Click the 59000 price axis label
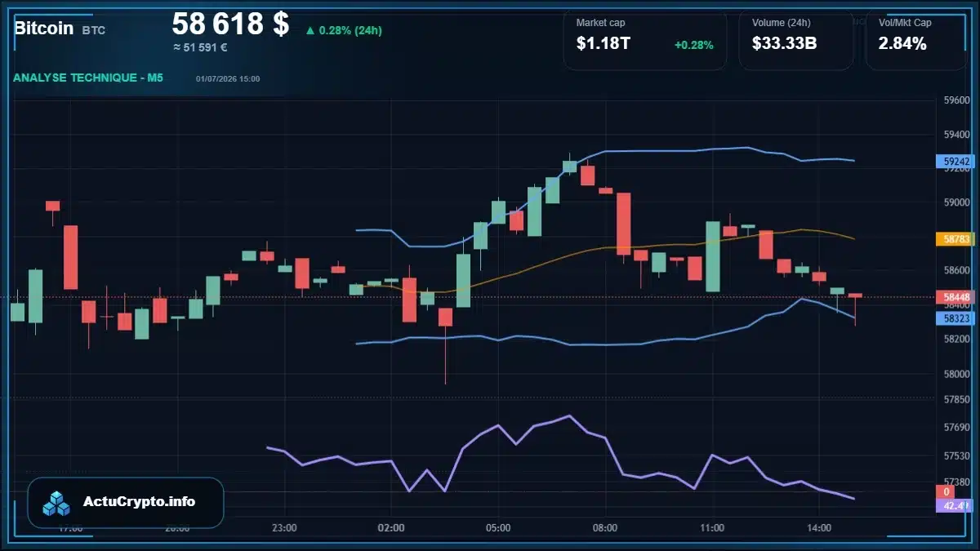Screen dimensions: 980x551 click(955, 202)
